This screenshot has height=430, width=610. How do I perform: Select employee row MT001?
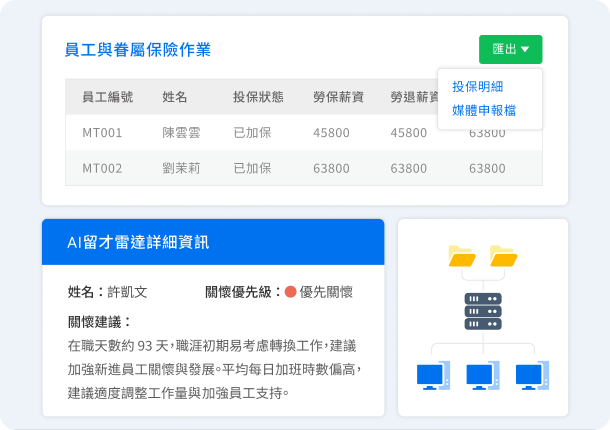[x=102, y=132]
